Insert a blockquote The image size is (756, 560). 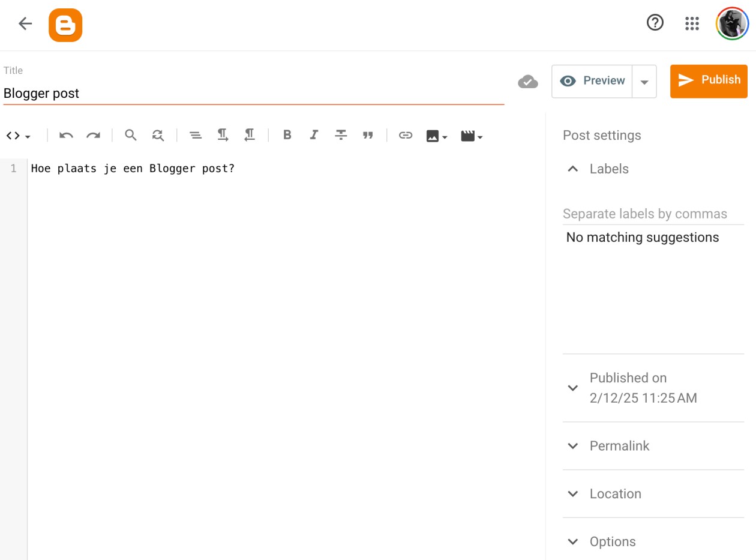tap(368, 136)
